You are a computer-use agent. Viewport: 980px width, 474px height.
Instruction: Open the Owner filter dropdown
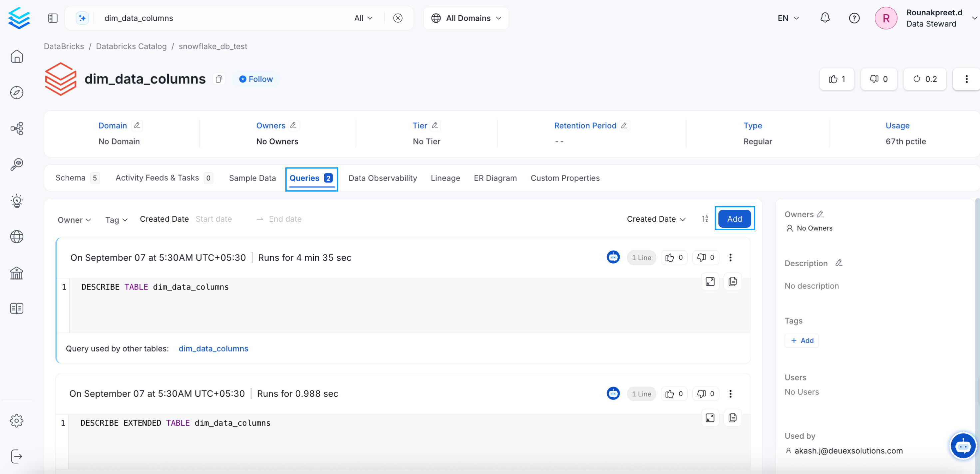pyautogui.click(x=74, y=220)
